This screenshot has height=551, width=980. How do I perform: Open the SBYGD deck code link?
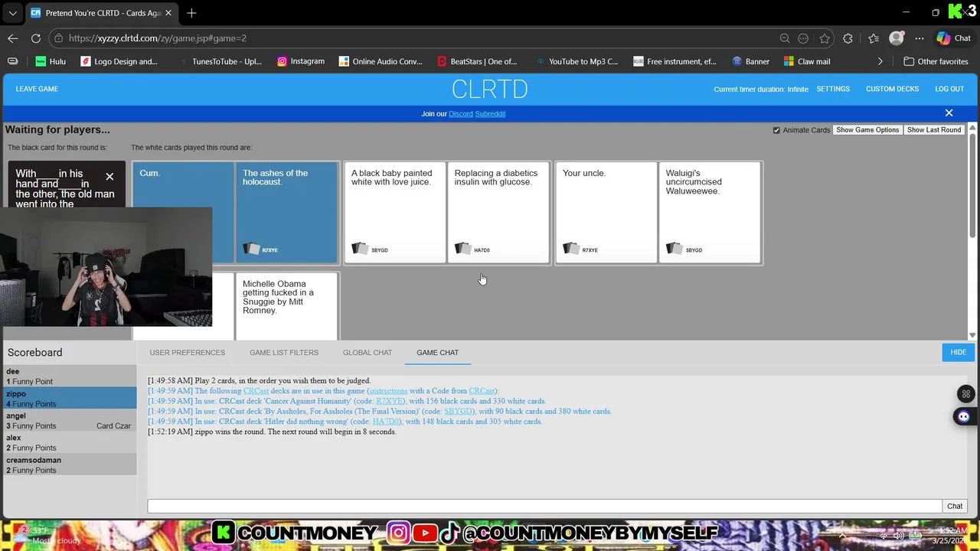(x=458, y=412)
